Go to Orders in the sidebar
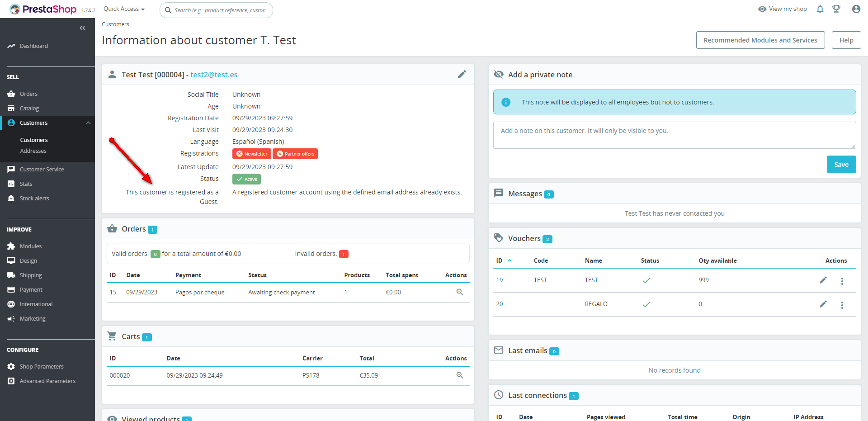The height and width of the screenshot is (421, 868). coord(28,94)
